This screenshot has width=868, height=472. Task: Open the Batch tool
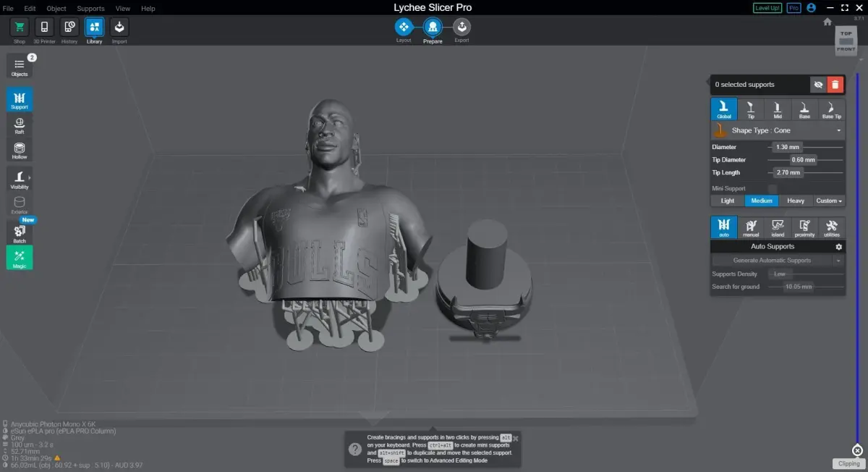[x=20, y=233]
